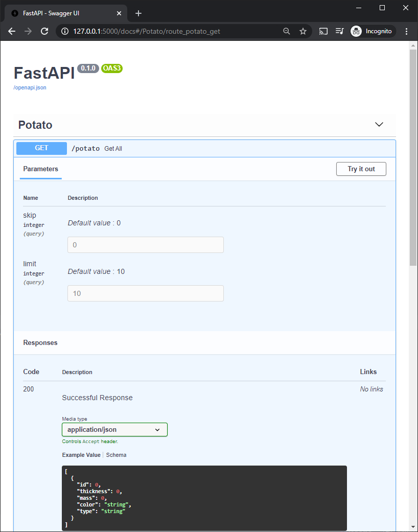This screenshot has height=532, width=418.
Task: Click the 0.1.0 version badge
Action: 88,68
